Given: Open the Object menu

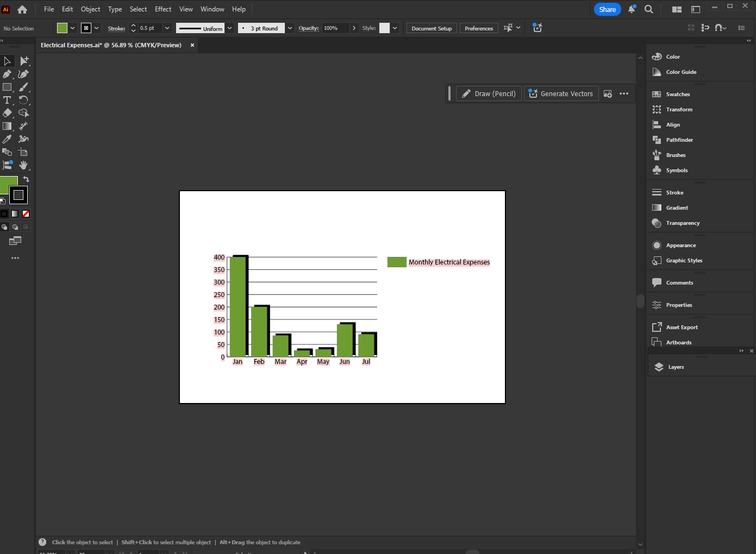Looking at the screenshot, I should click(90, 9).
